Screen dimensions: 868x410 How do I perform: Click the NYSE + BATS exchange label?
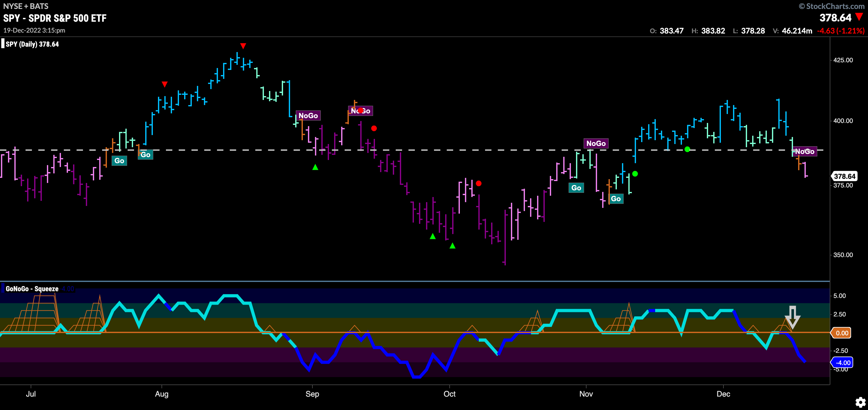(x=26, y=6)
